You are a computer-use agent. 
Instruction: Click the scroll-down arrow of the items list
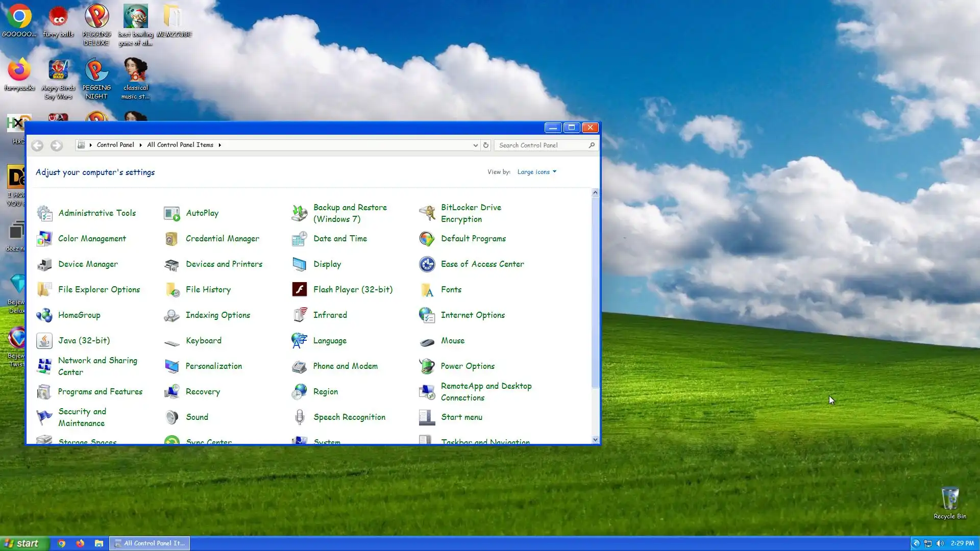click(595, 439)
